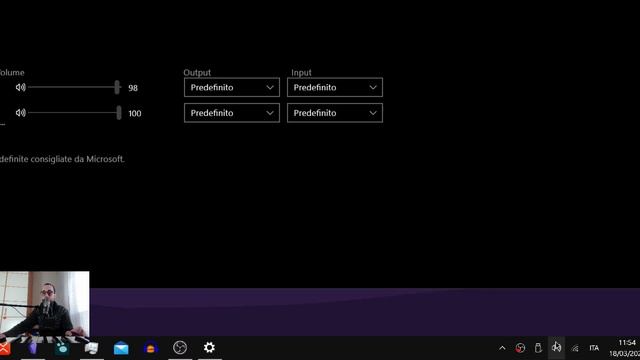Click the OBS recording tray icon
The width and height of the screenshot is (640, 360).
[520, 348]
